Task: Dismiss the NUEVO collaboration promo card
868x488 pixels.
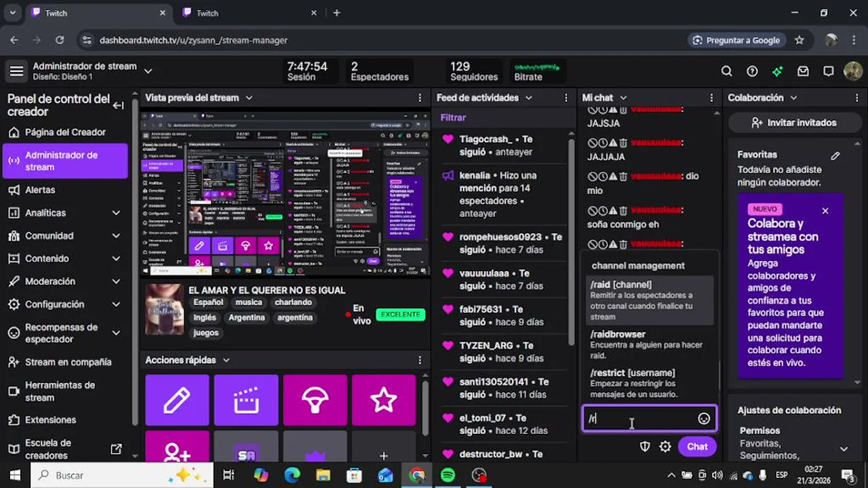Action: click(x=825, y=211)
